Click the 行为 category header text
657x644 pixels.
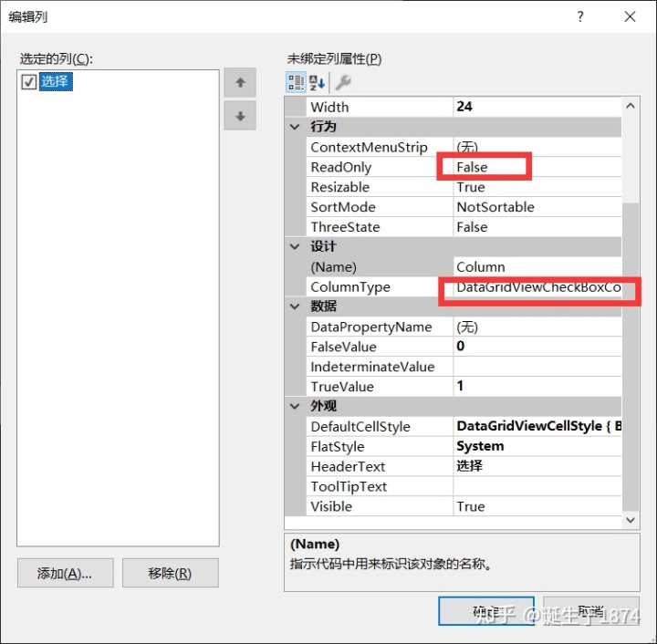point(323,127)
